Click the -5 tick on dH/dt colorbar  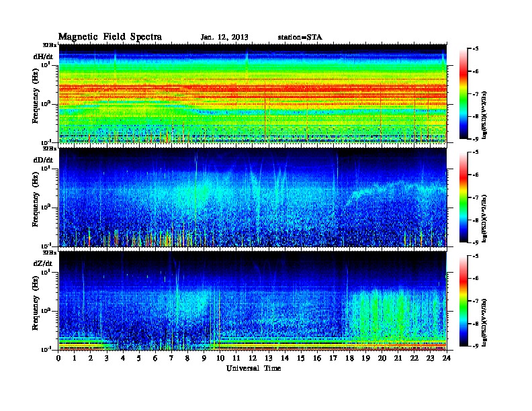pyautogui.click(x=475, y=49)
